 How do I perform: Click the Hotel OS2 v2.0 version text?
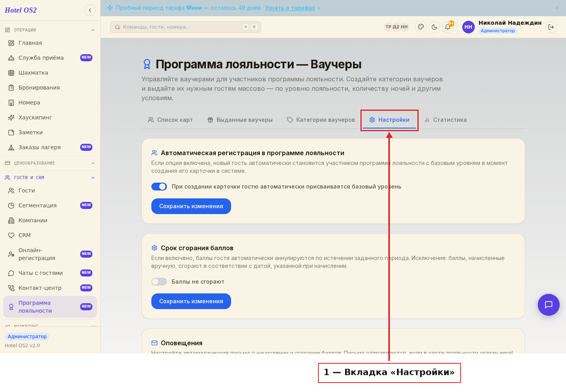pos(22,346)
